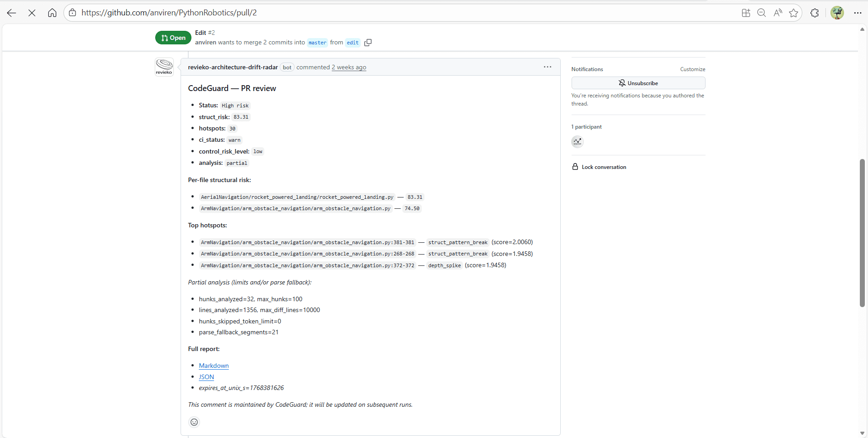Copy the edit branch name
The height and width of the screenshot is (438, 868).
pos(367,42)
